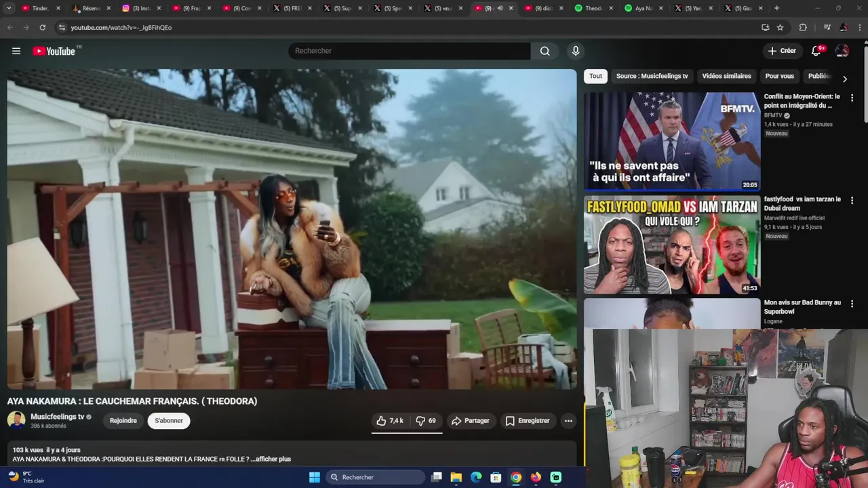Open the YouTube guide hamburger menu
Image resolution: width=868 pixels, height=488 pixels.
[16, 51]
